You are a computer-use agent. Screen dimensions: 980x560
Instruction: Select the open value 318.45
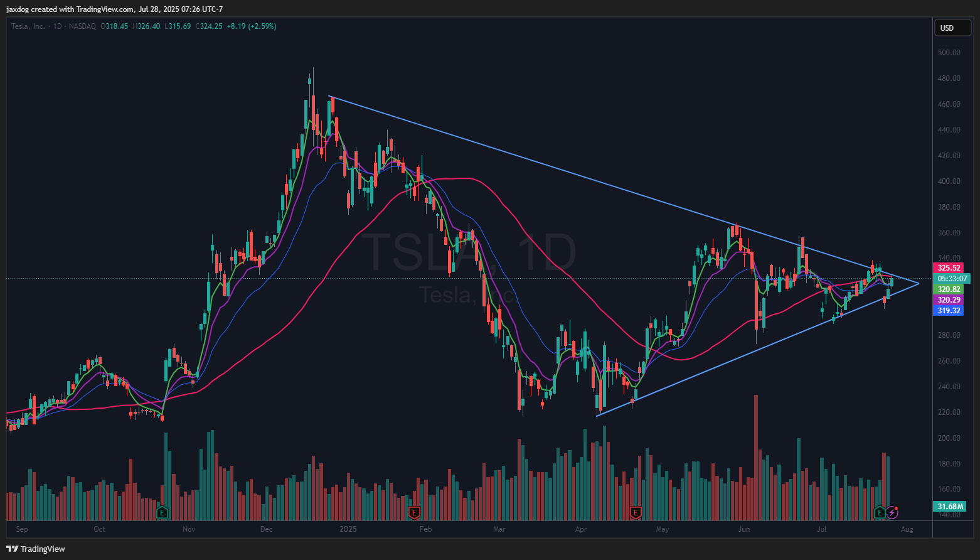pos(117,26)
